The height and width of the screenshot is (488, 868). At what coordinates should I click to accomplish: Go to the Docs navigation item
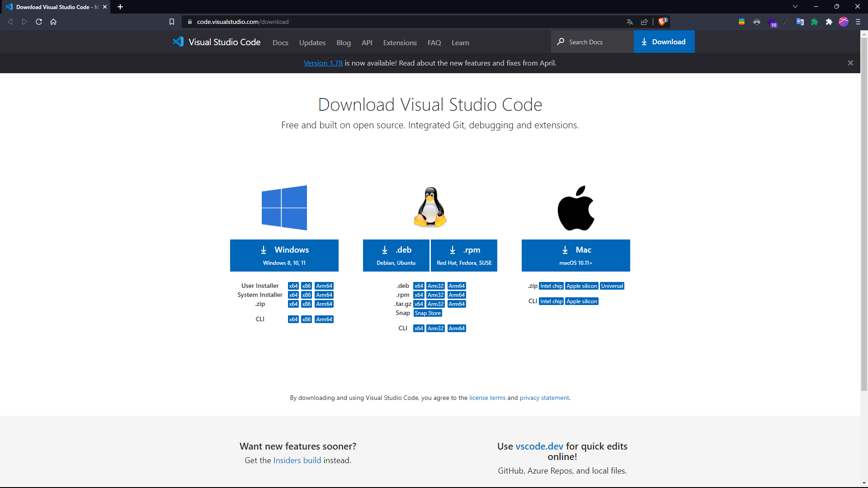(280, 42)
